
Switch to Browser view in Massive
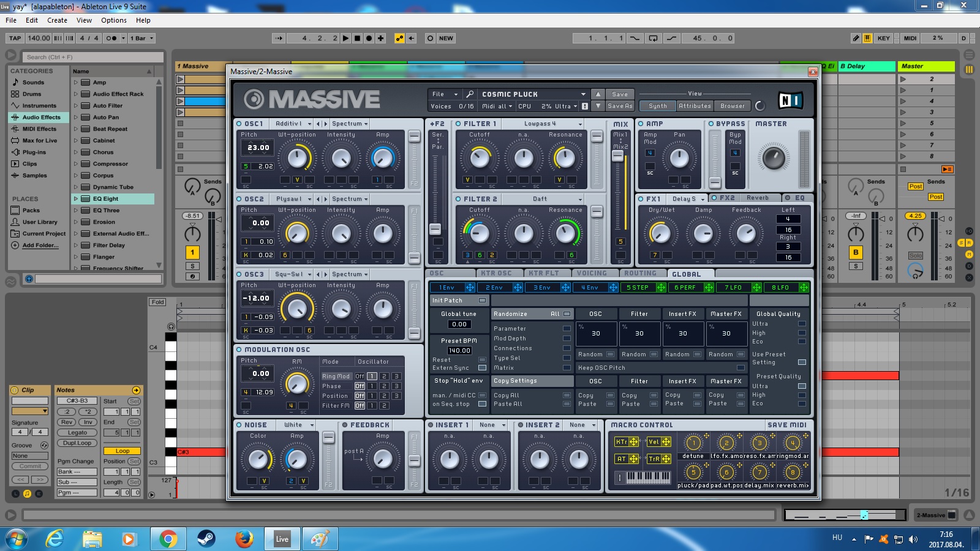733,106
